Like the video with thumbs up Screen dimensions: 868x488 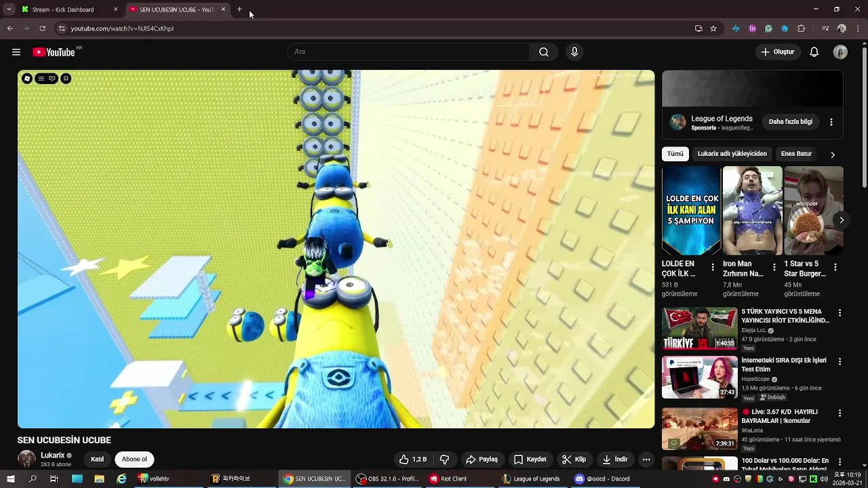click(412, 460)
